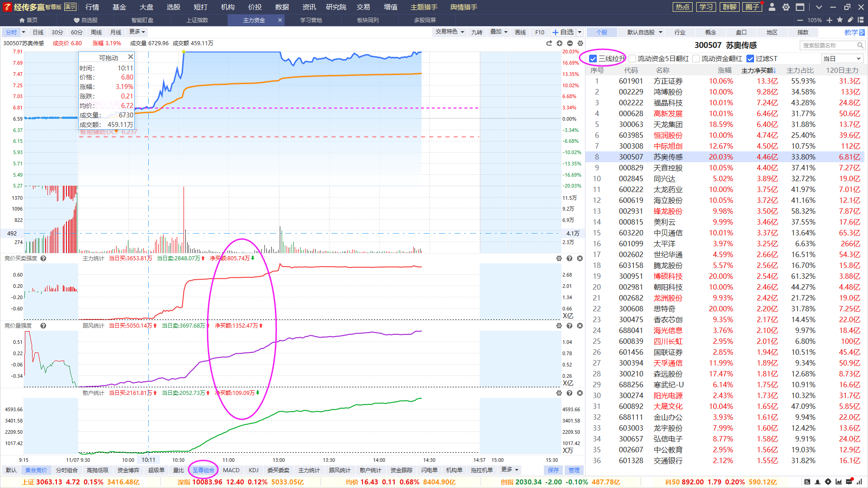Click the star favorite icon near zoom
This screenshot has height=488, width=868.
click(840, 20)
